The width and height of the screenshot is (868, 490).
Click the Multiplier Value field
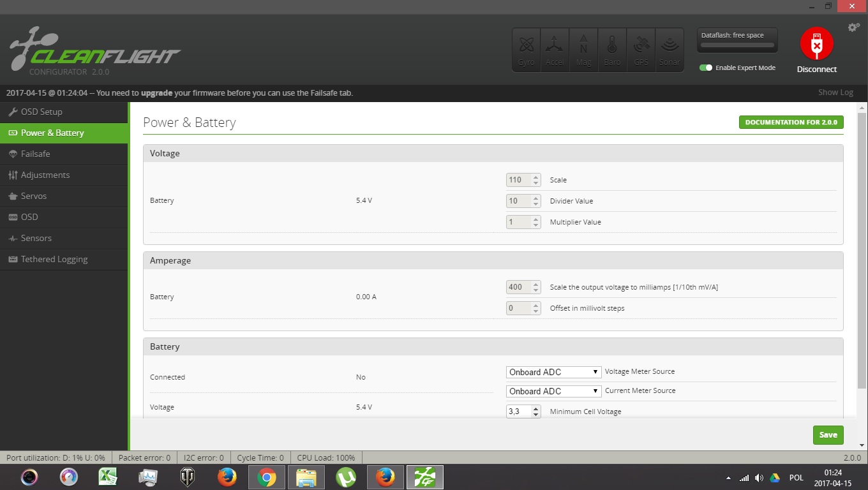523,222
